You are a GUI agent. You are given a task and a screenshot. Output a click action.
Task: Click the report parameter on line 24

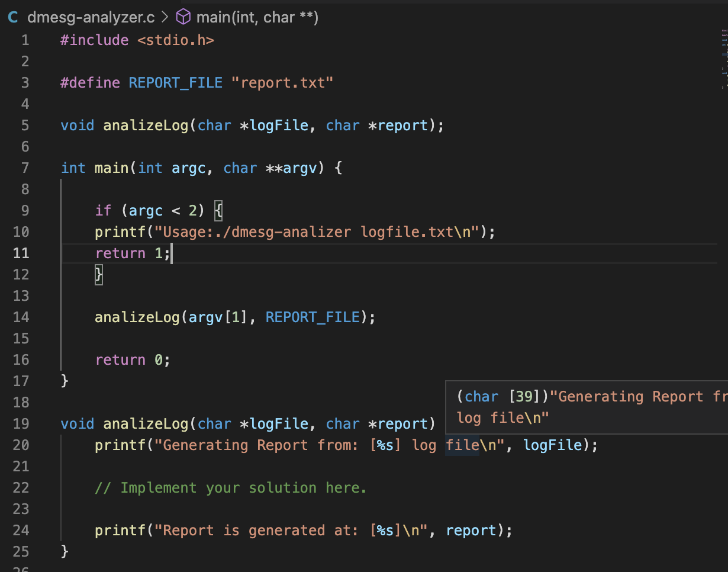pos(471,530)
